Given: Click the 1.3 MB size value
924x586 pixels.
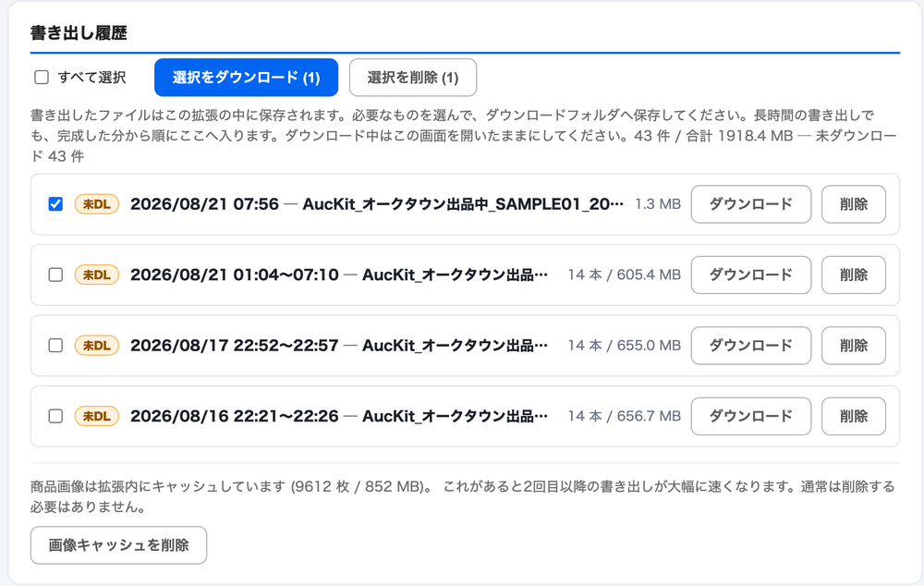Looking at the screenshot, I should point(658,204).
